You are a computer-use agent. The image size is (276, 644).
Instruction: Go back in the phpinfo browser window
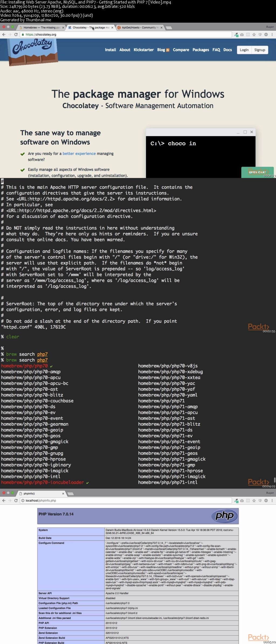(4, 501)
